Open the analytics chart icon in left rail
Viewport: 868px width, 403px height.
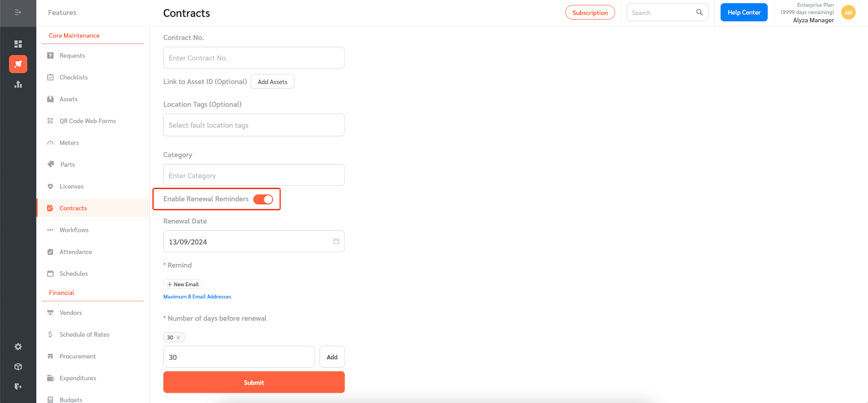[18, 84]
